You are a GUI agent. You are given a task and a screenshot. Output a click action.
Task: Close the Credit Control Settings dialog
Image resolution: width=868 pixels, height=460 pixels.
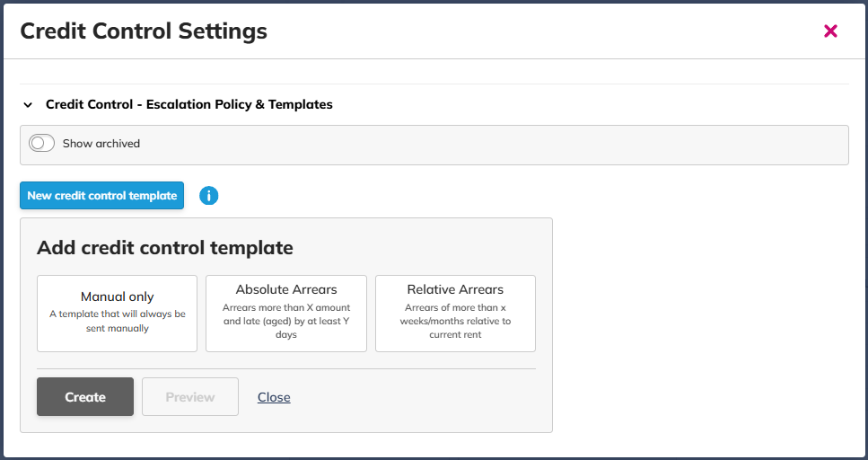(x=830, y=31)
